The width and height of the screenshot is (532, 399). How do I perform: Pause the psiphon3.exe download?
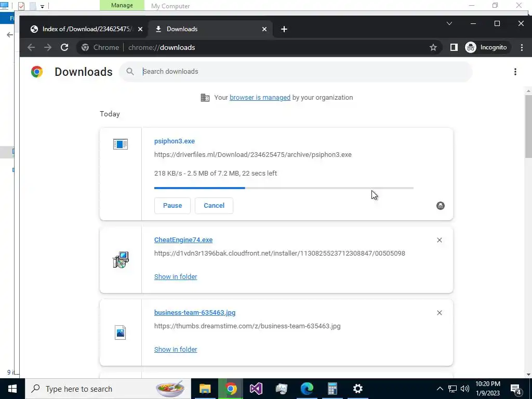[172, 206]
